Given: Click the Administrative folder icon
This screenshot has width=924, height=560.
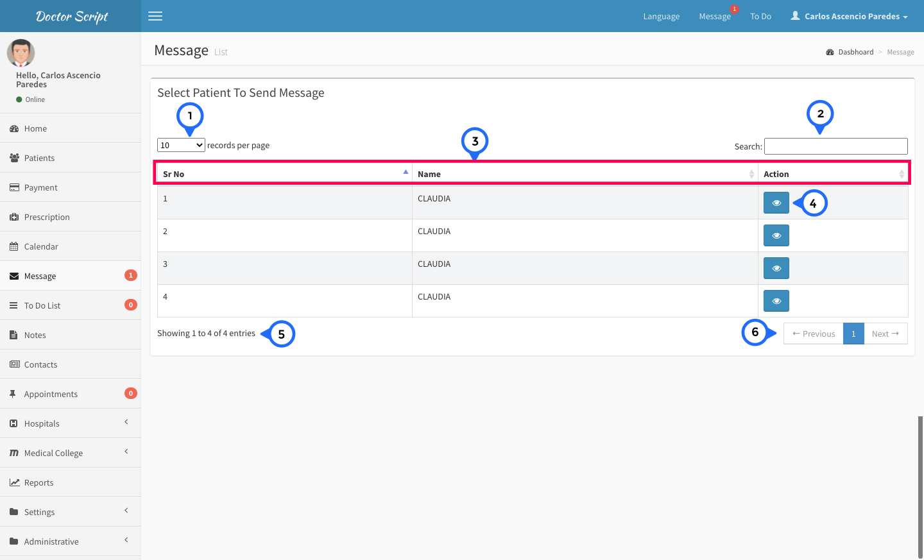Looking at the screenshot, I should tap(14, 541).
